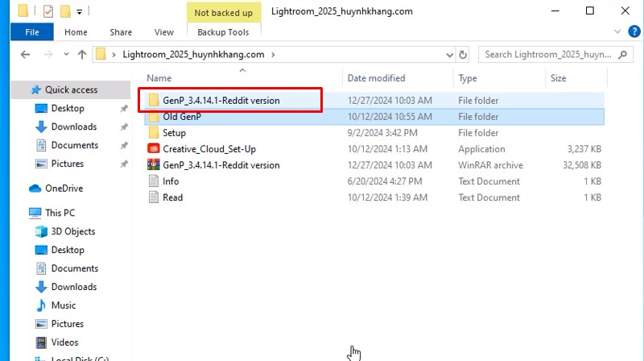
Task: Select 3D Objects under This PC
Action: 73,231
